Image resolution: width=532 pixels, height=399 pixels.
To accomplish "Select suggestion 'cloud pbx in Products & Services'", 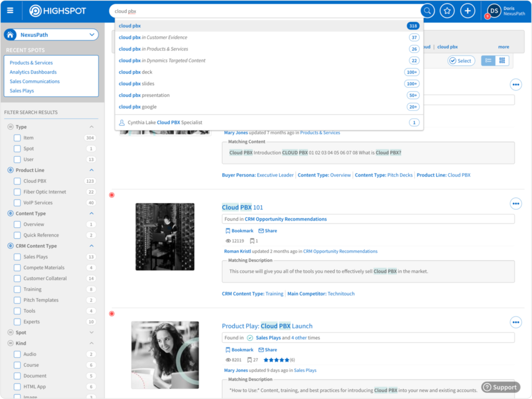I will click(269, 49).
